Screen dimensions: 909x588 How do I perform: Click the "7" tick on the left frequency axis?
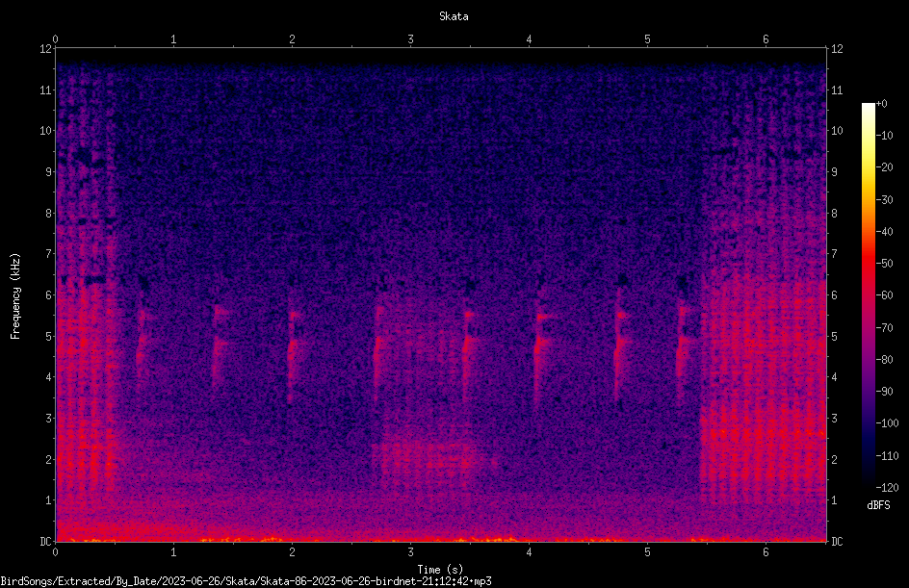point(49,254)
